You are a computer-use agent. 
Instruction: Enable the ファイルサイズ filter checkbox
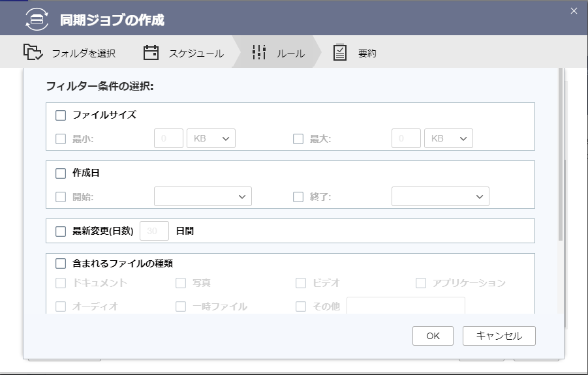[x=61, y=115]
